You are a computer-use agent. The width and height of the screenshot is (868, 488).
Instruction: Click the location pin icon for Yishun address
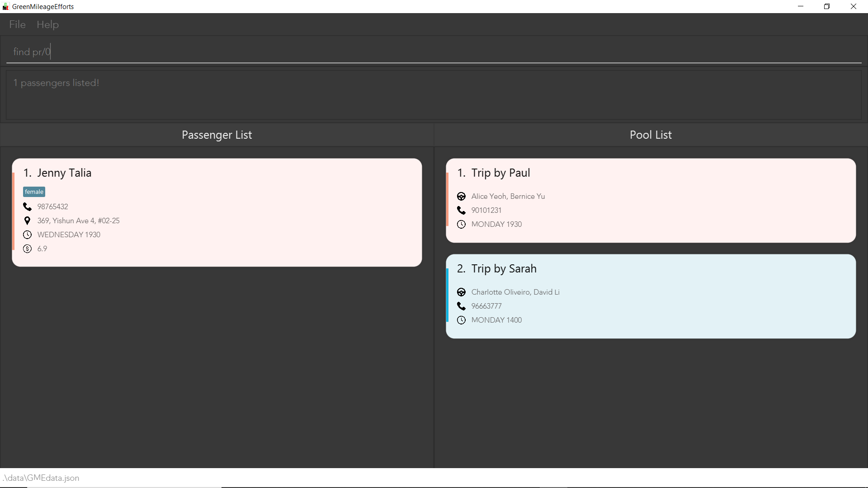(27, 221)
